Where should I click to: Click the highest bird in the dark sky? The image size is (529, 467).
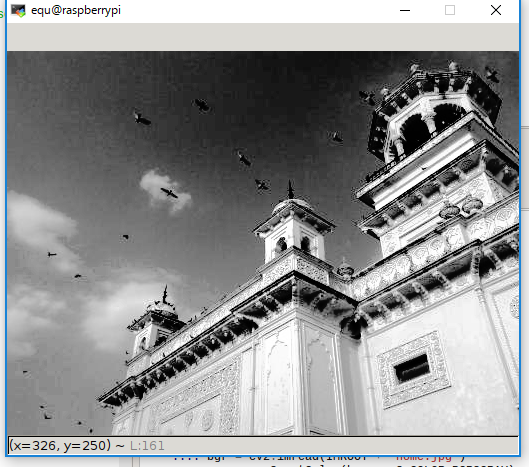(202, 105)
